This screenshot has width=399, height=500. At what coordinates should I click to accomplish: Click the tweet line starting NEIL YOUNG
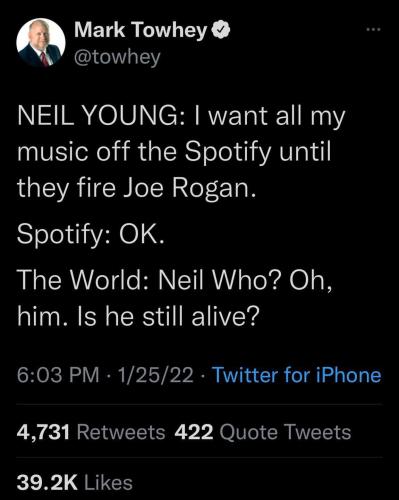click(x=181, y=117)
